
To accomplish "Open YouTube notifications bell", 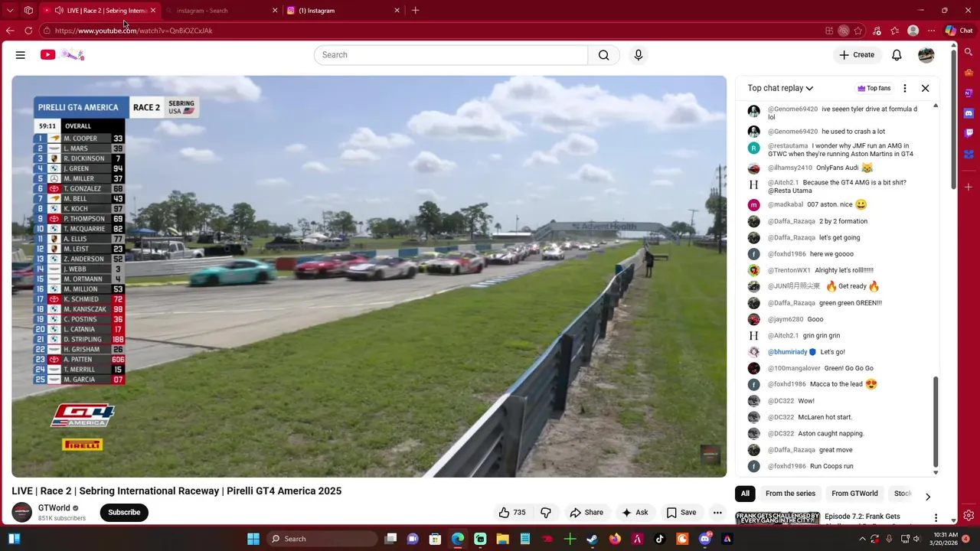I will [x=897, y=55].
